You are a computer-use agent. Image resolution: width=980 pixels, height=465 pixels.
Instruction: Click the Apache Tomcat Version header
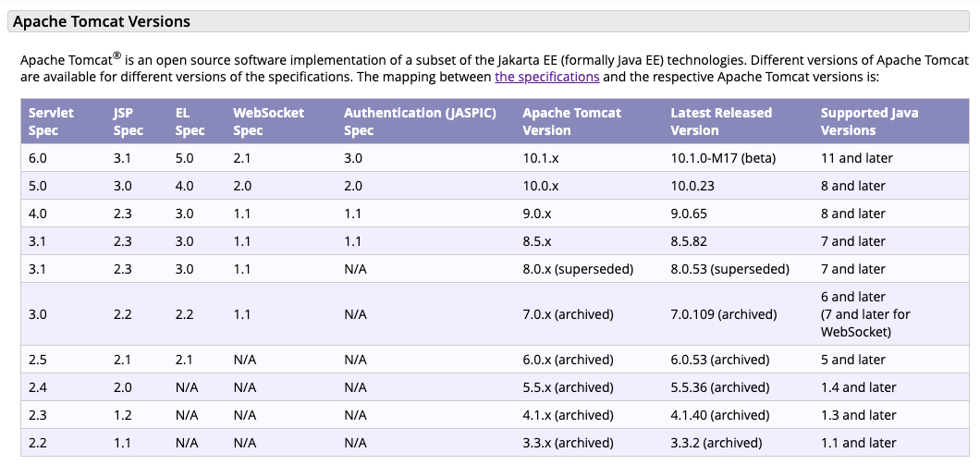tap(572, 121)
